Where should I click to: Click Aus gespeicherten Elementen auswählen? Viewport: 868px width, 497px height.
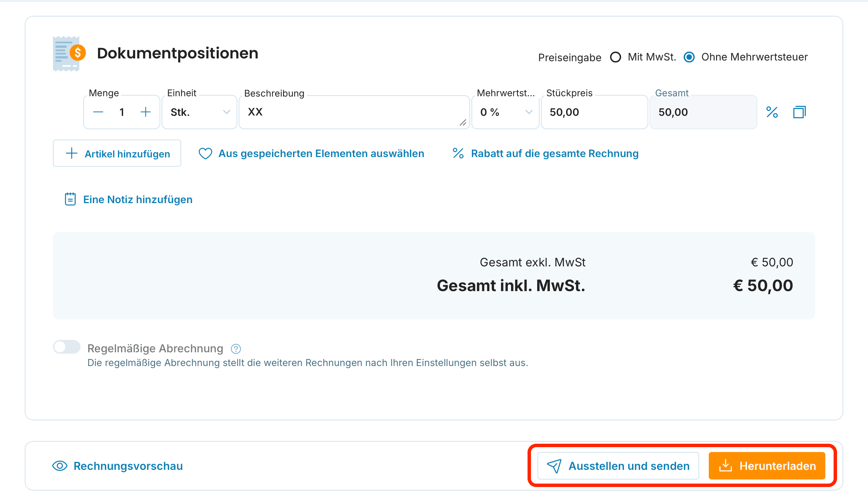pos(312,153)
